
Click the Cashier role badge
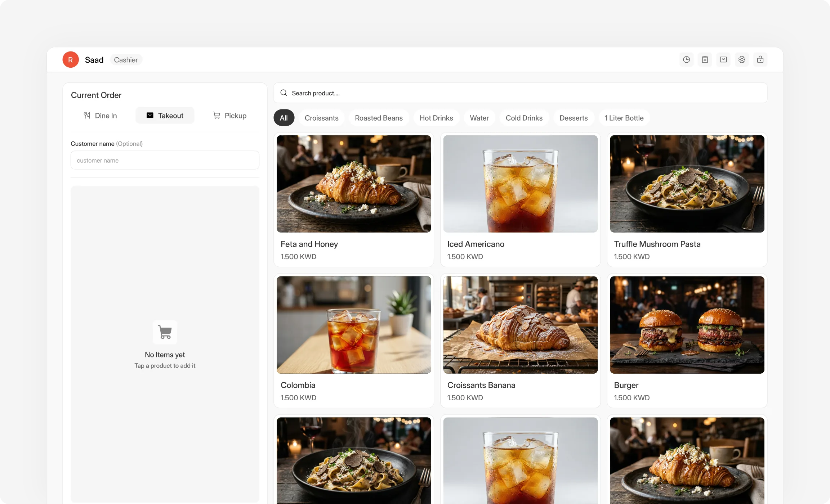[126, 60]
